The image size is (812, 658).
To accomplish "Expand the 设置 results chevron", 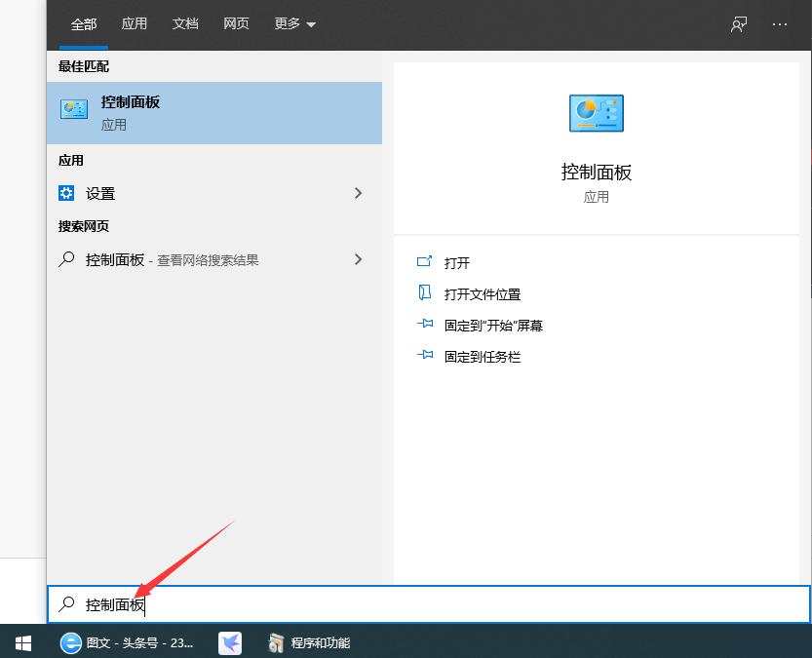I will click(358, 193).
